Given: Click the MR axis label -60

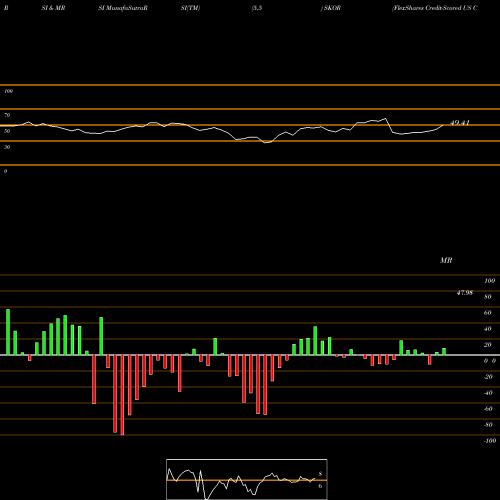Looking at the screenshot, I should [x=488, y=409].
